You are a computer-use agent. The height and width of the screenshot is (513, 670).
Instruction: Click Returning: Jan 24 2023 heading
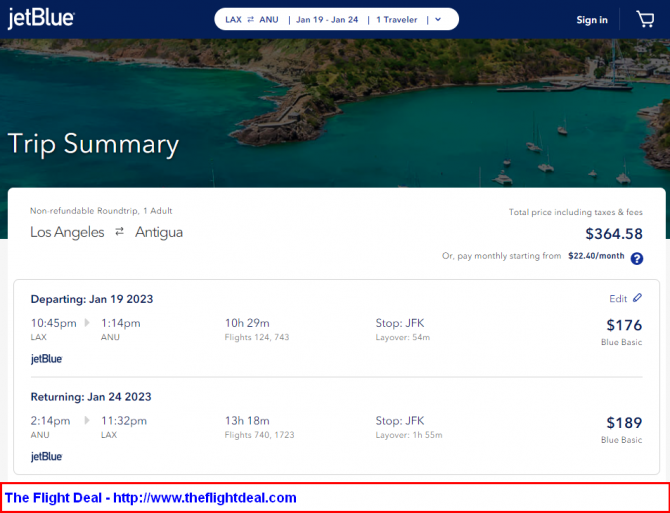coord(91,397)
